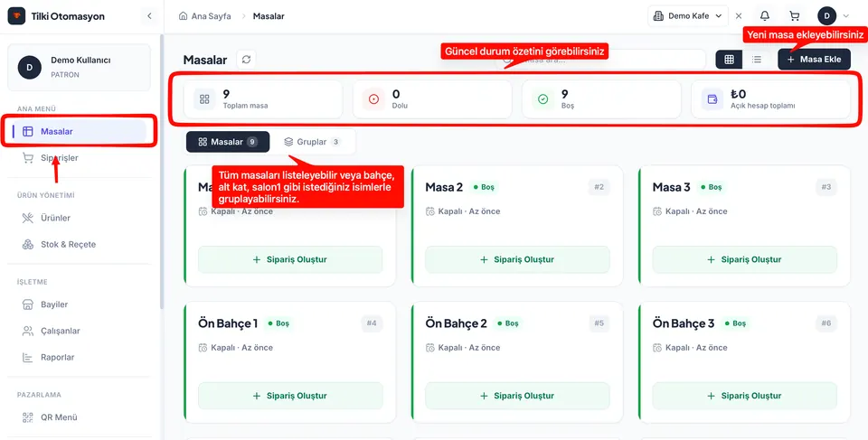
Task: Click the X icon next to Demo Kafe
Action: 739,16
